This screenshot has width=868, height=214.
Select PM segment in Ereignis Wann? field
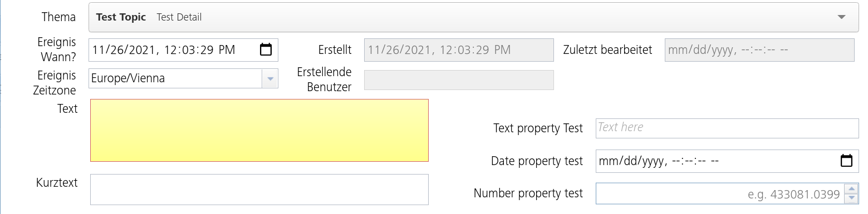(227, 49)
